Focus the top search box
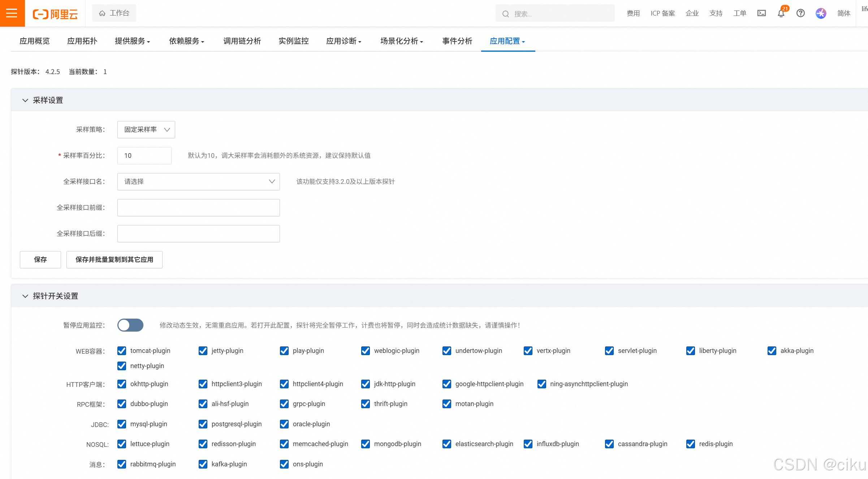This screenshot has height=479, width=868. click(555, 13)
